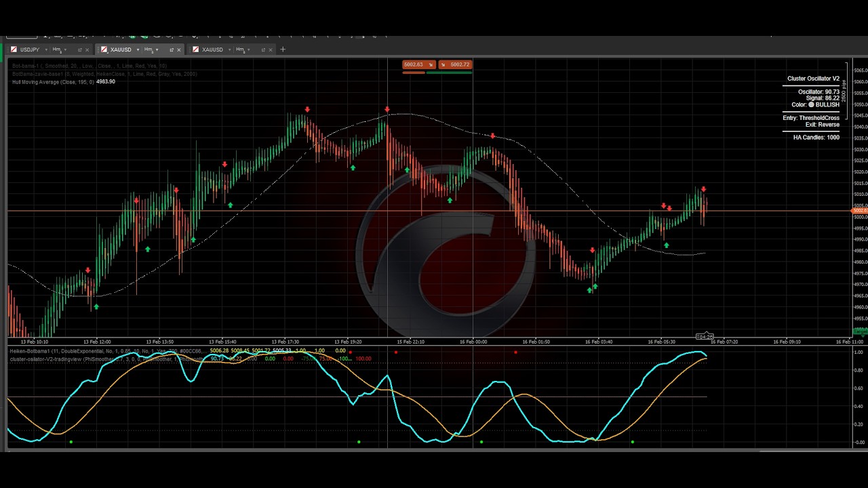The width and height of the screenshot is (868, 488).
Task: Open symbol dropdown on active XAUUSD tab
Action: (x=138, y=49)
